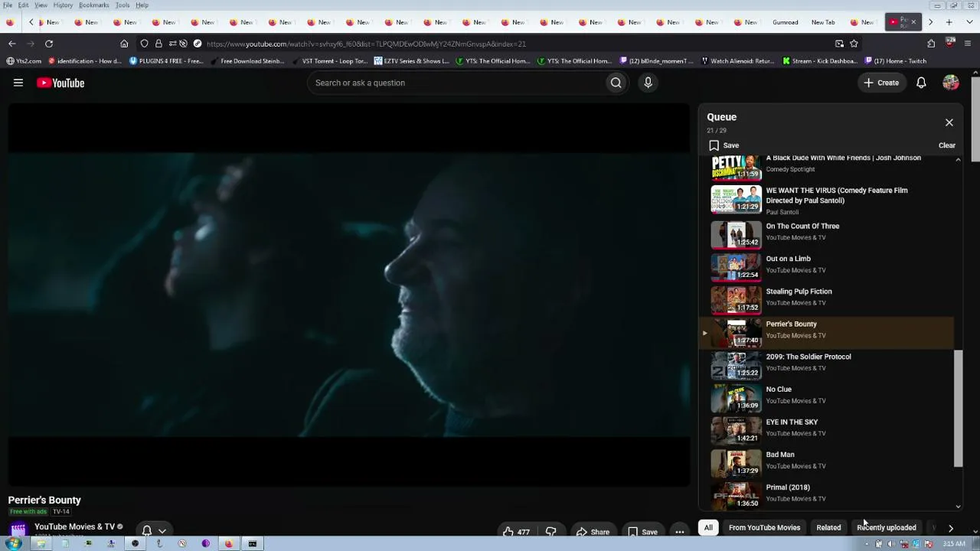This screenshot has width=980, height=551.
Task: Select the Recently uploaded chip
Action: coord(886,527)
